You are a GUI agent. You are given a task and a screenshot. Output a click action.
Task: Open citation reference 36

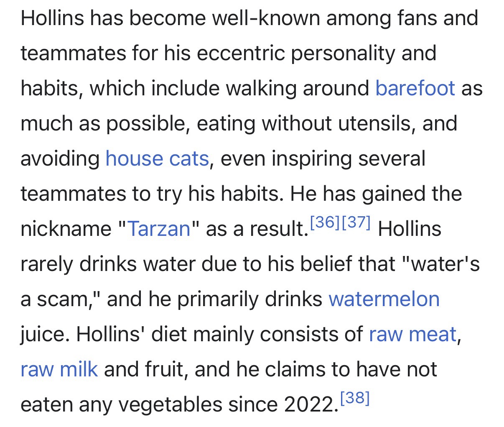[326, 223]
